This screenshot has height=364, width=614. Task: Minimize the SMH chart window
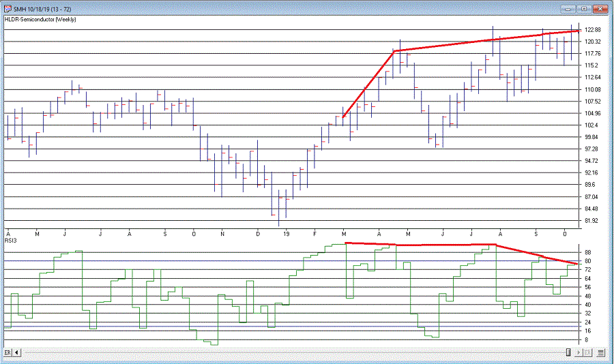pyautogui.click(x=568, y=9)
